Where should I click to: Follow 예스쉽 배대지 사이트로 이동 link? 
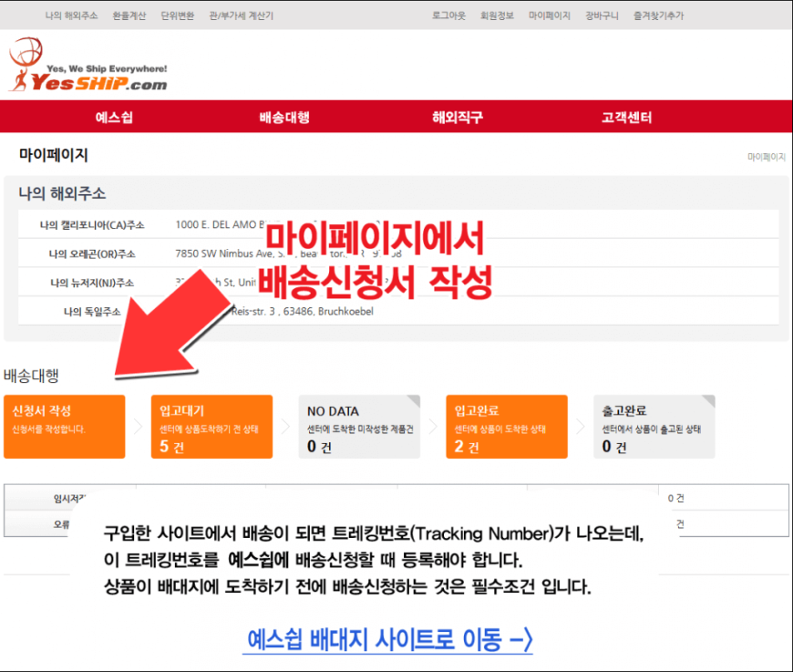pos(389,639)
